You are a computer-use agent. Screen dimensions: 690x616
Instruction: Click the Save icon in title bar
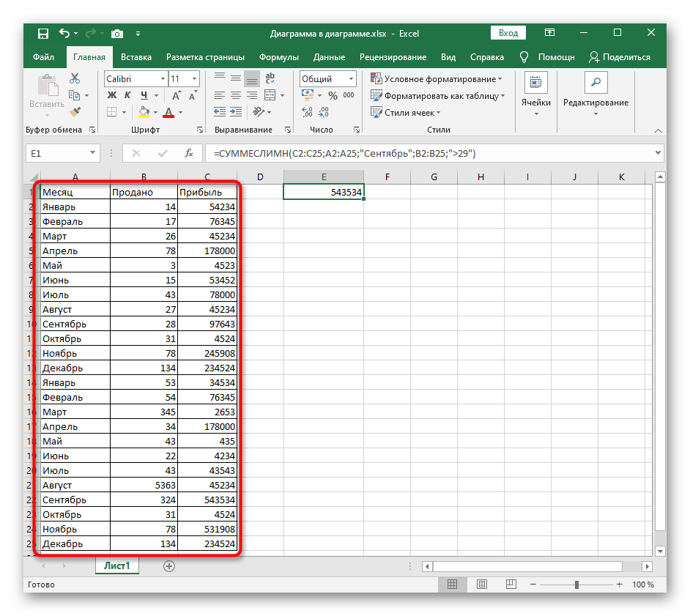43,34
